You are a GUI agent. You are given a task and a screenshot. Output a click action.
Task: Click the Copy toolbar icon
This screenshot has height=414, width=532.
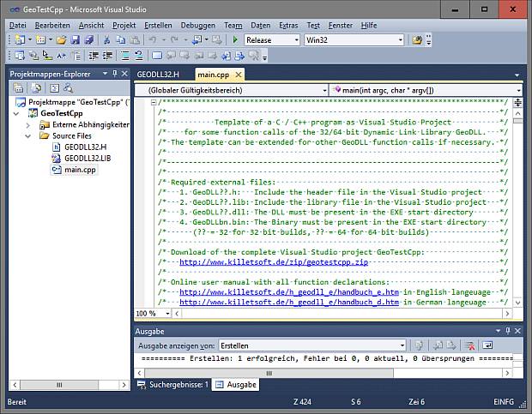[x=121, y=40]
